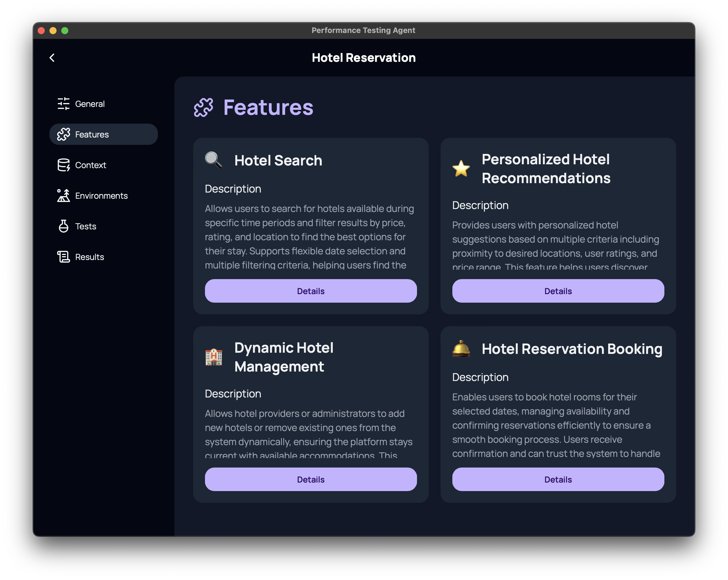728x580 pixels.
Task: Open the Tests section from the sidebar
Action: click(85, 226)
